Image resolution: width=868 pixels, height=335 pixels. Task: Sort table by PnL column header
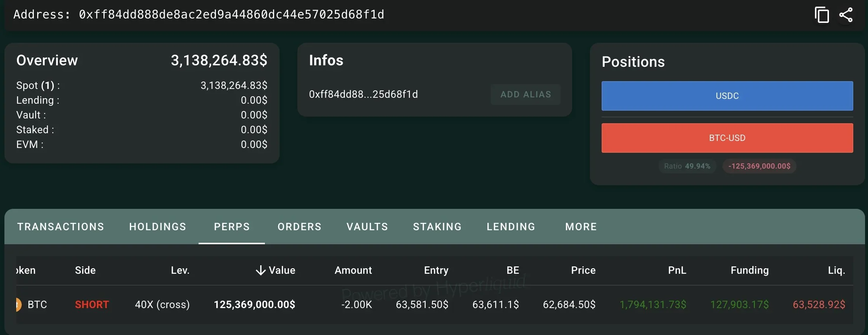(x=677, y=270)
